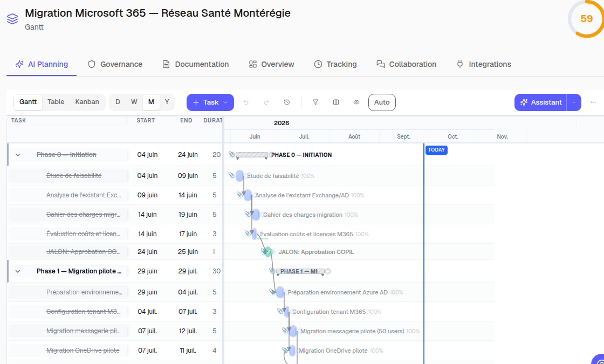The image size is (604, 364).
Task: Open the score ring showing 59
Action: pyautogui.click(x=586, y=19)
